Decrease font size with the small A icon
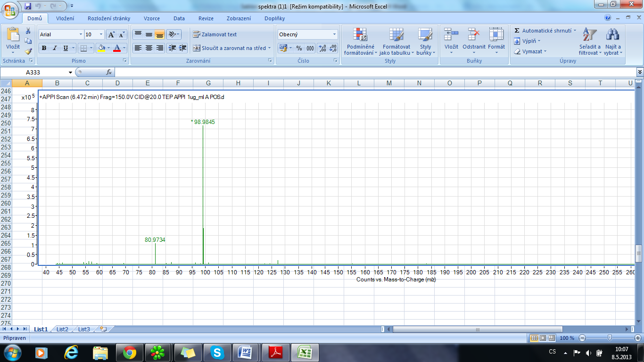Screen dimensions: 644x362 [x=122, y=34]
